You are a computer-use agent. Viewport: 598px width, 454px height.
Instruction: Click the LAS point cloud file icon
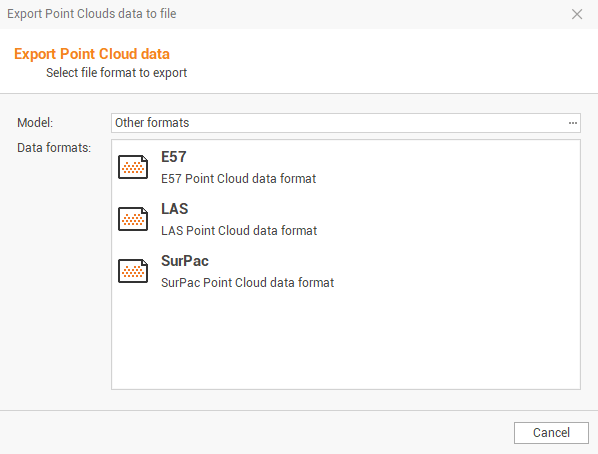[133, 219]
